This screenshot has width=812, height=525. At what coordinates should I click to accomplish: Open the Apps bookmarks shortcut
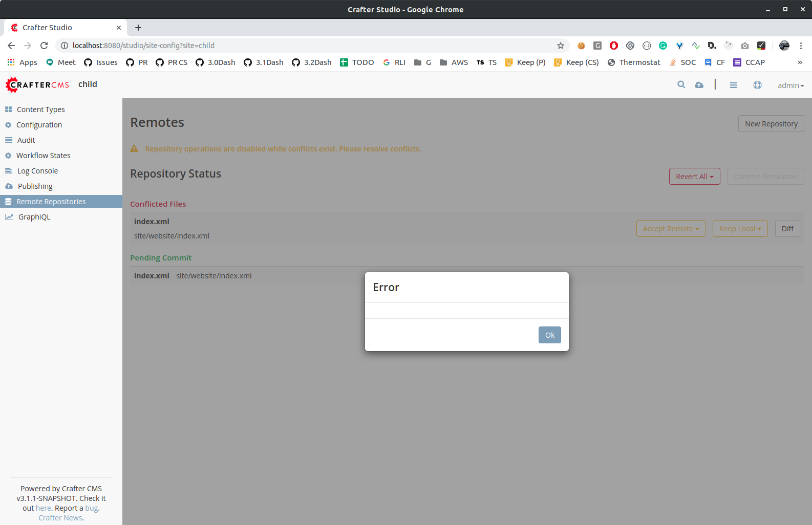coord(22,62)
